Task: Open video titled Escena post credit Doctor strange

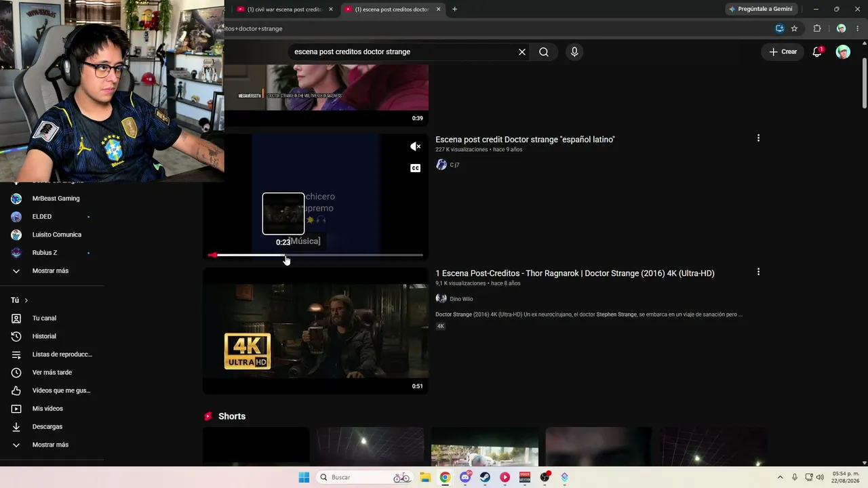Action: (x=525, y=140)
